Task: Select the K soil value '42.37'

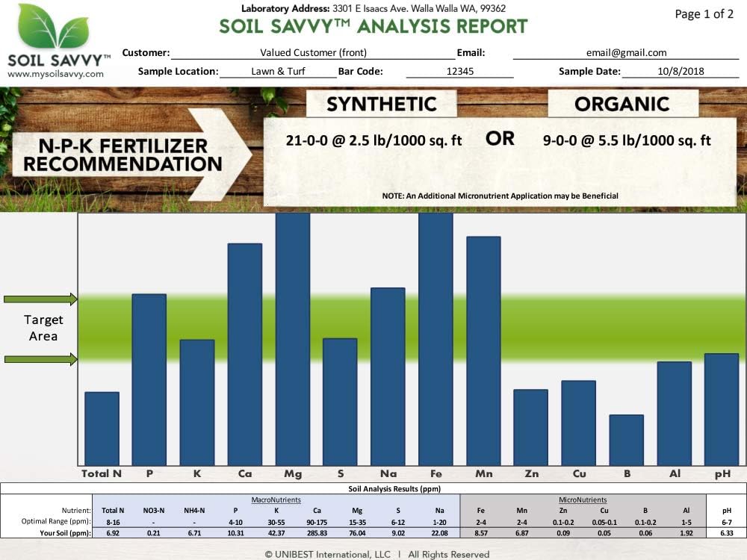Action: 276,533
